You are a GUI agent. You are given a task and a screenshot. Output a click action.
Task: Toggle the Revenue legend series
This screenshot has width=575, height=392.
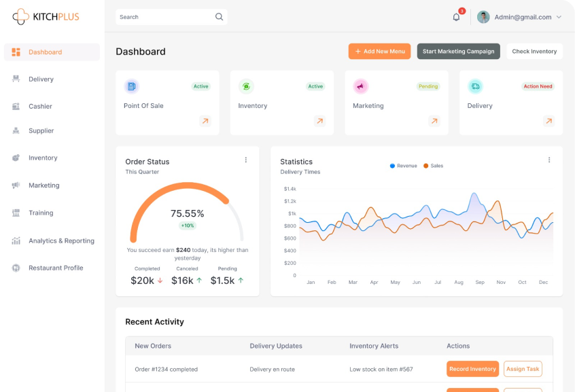404,166
